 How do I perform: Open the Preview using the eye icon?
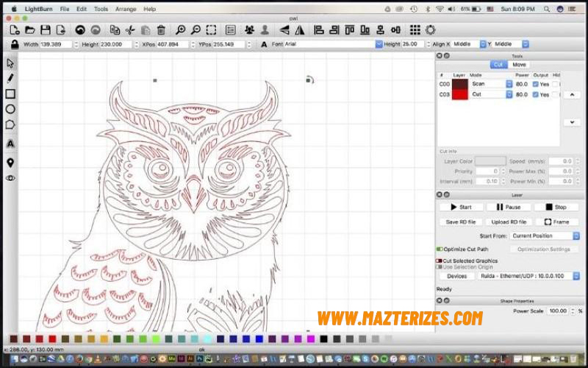click(10, 178)
